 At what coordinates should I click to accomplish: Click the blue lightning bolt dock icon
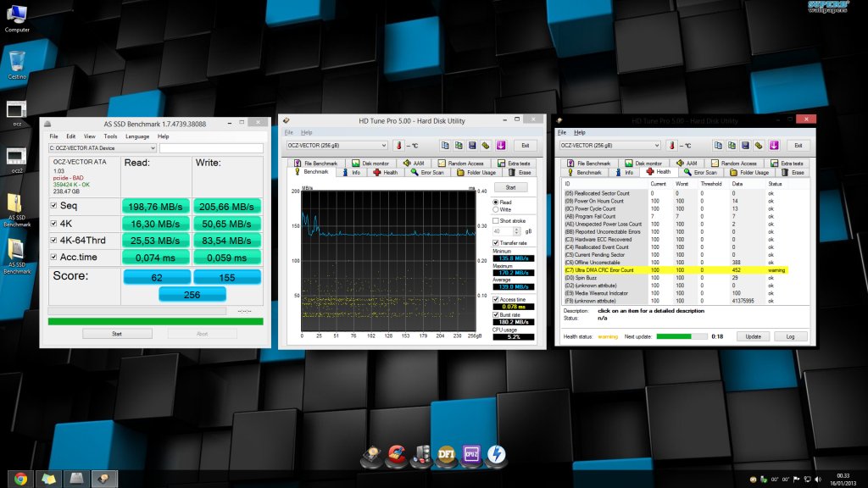(x=496, y=454)
